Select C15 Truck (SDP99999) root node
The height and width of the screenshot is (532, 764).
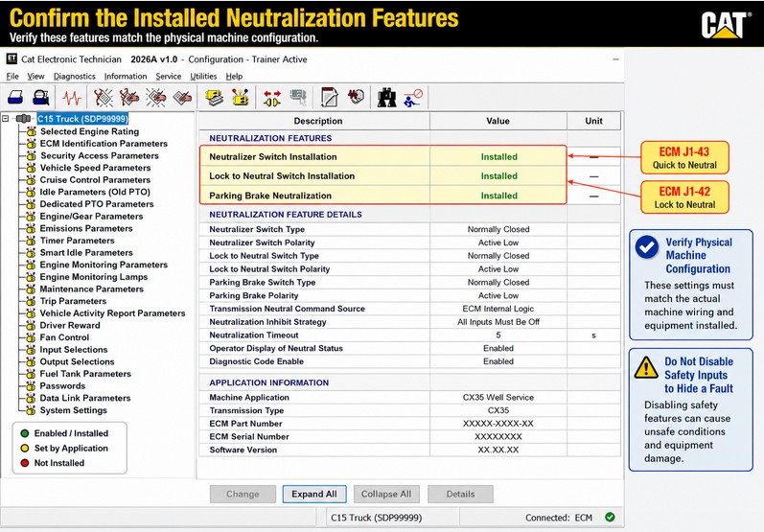coord(82,119)
